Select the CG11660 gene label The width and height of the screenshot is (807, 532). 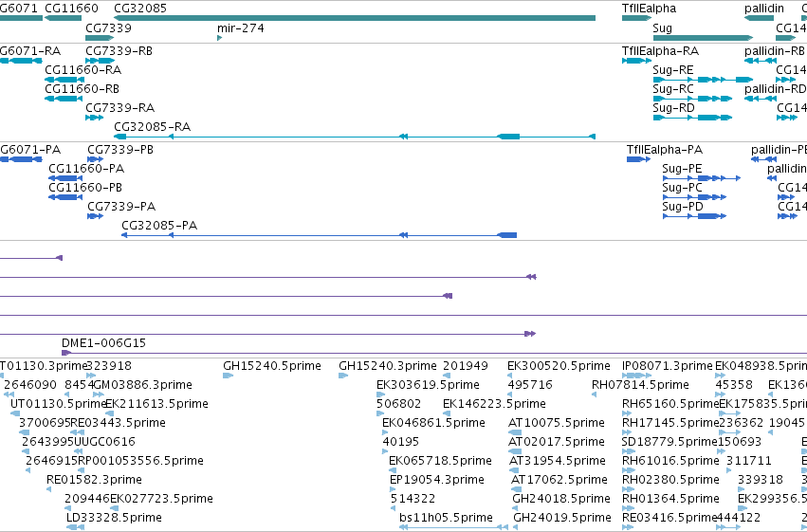(71, 9)
